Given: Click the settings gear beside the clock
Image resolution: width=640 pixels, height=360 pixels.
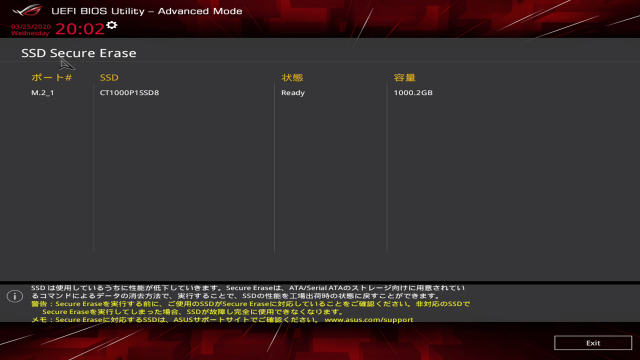Looking at the screenshot, I should [111, 25].
